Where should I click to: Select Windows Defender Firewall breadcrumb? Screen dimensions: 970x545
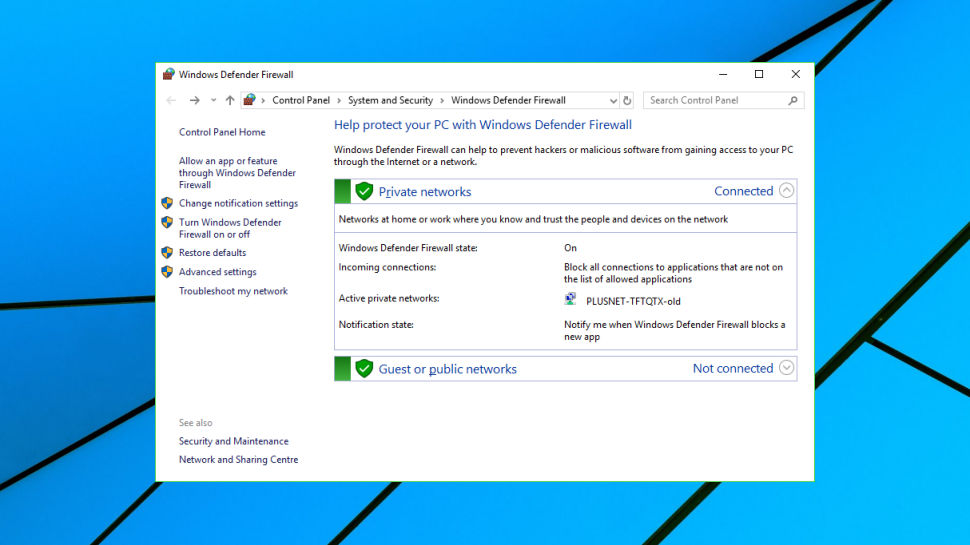pos(508,100)
